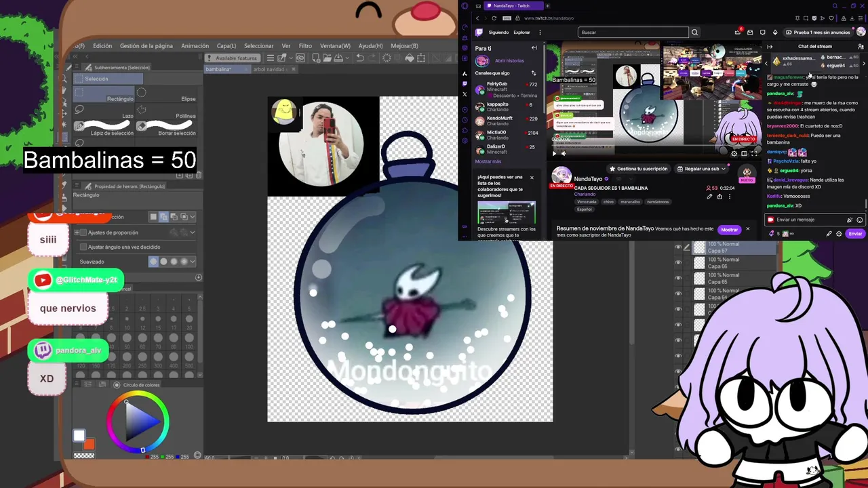Viewport: 868px width, 488px height.
Task: Click the Twitch search magnifier button
Action: (x=694, y=32)
